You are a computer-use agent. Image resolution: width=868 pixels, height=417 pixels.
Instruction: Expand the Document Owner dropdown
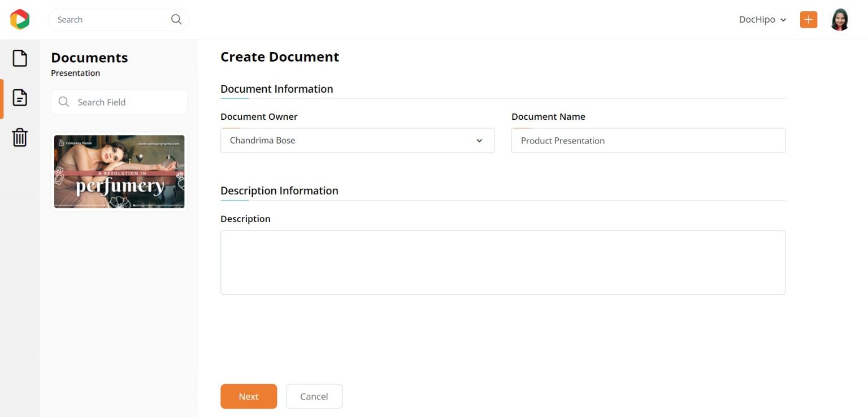point(479,140)
